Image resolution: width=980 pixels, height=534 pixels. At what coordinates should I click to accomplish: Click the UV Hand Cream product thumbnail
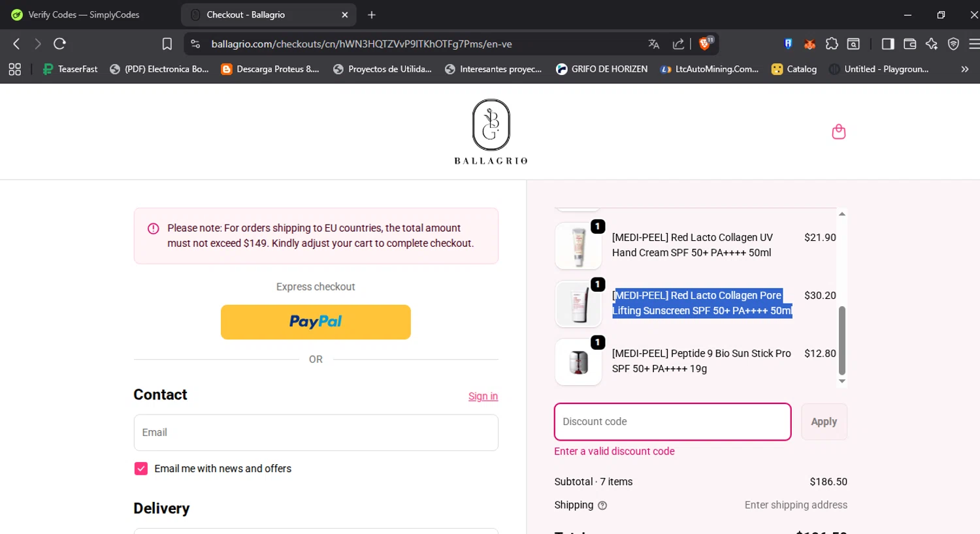pos(578,246)
